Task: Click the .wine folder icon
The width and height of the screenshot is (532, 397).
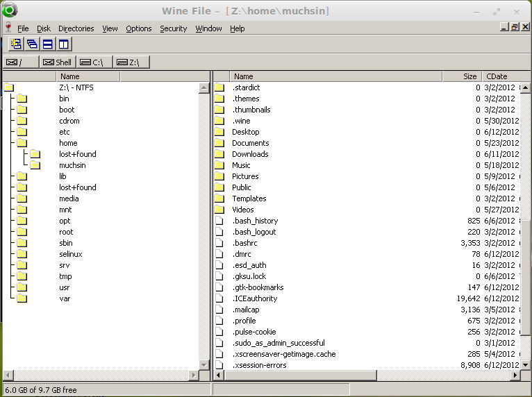Action: click(219, 121)
